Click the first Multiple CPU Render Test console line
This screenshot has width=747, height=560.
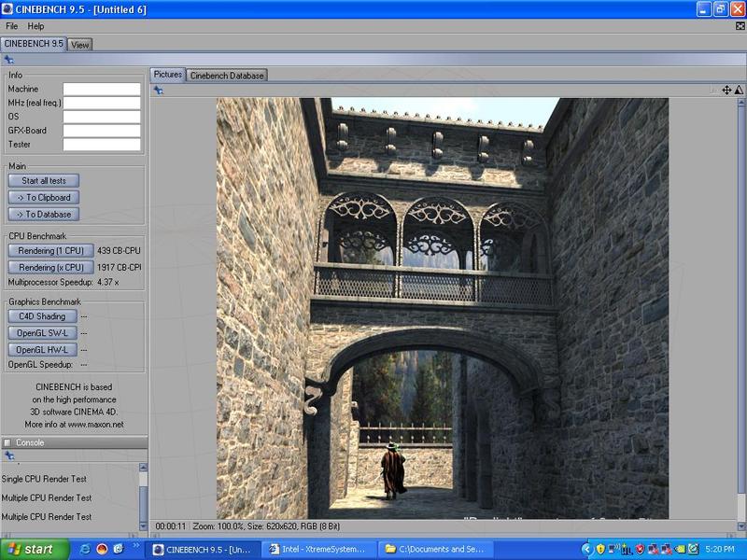pyautogui.click(x=46, y=498)
